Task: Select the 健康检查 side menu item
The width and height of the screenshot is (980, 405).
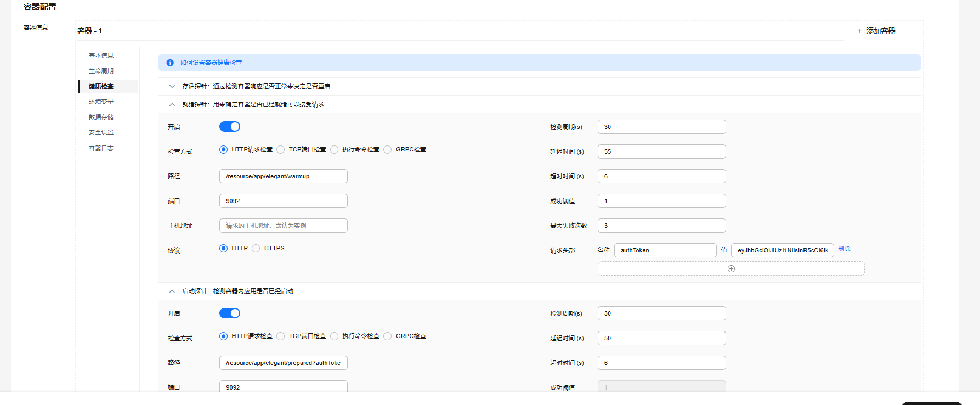Action: (x=101, y=86)
